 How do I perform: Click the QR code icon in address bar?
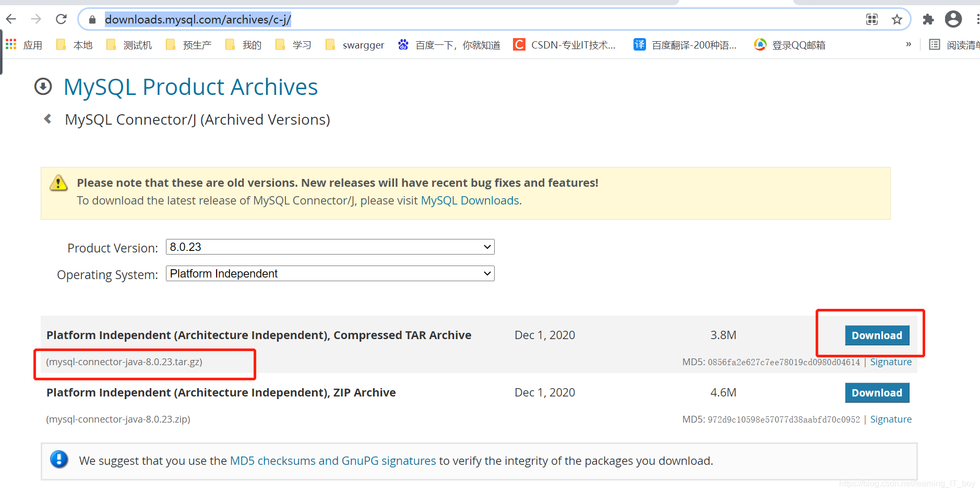(872, 19)
